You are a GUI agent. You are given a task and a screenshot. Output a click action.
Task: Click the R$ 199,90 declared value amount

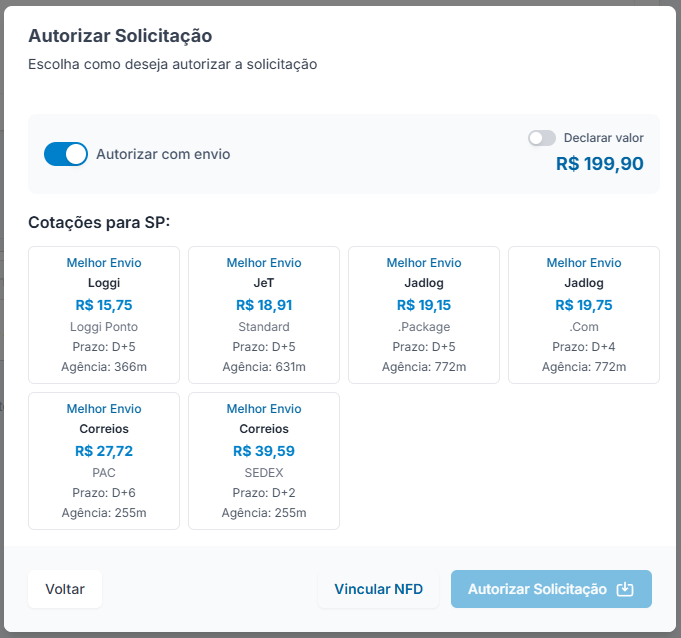tap(600, 164)
